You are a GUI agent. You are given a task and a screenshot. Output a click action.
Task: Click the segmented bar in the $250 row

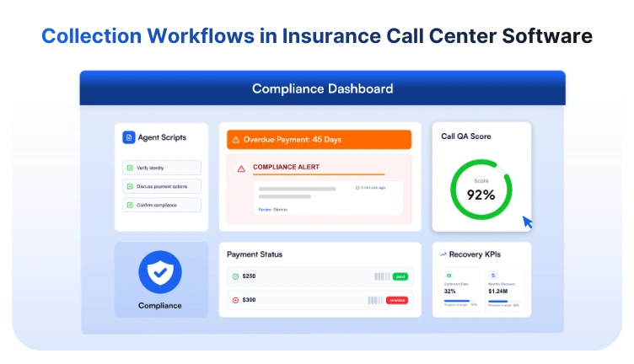point(382,276)
